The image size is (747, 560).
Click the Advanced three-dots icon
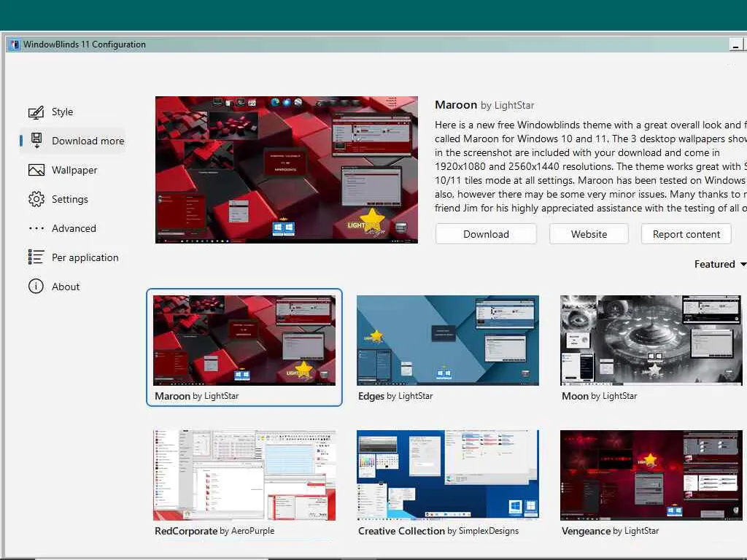point(36,228)
